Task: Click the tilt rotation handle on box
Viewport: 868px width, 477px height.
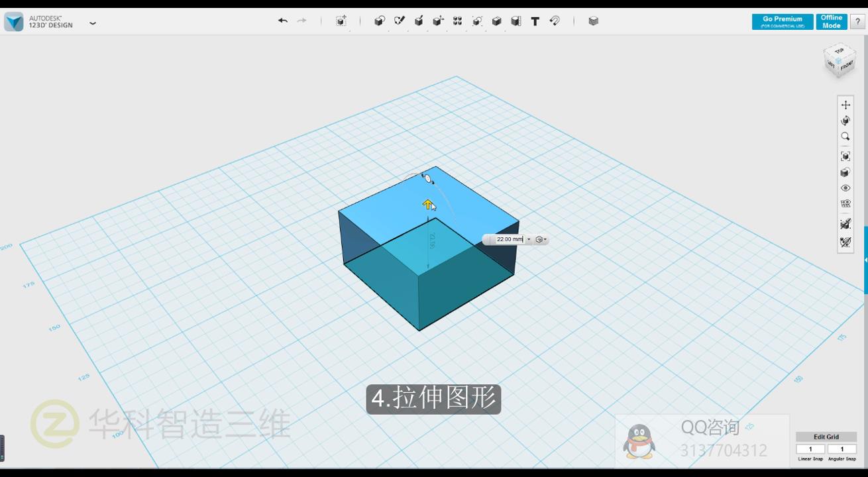Action: (x=428, y=179)
